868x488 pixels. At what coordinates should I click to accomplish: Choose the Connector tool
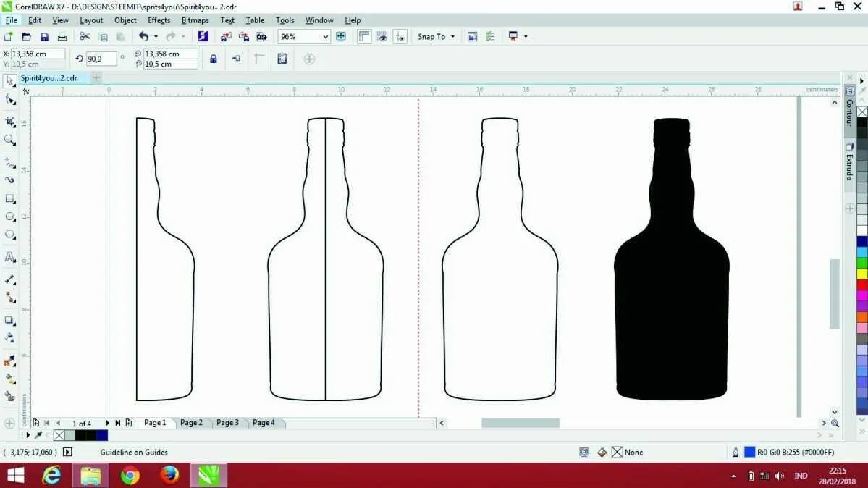pyautogui.click(x=10, y=298)
